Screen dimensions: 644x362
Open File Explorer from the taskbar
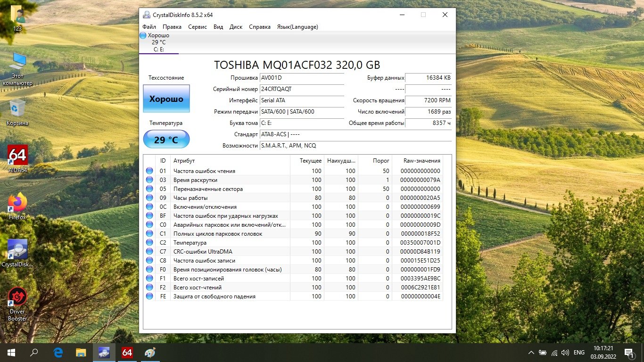click(81, 352)
